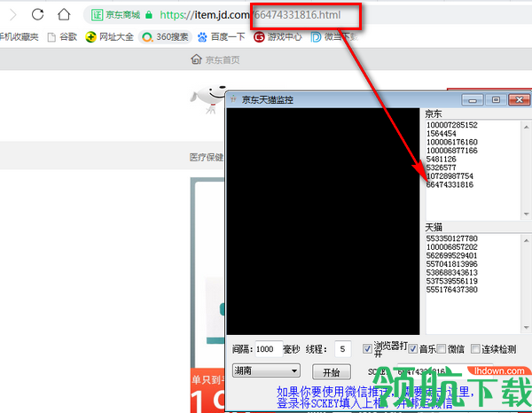The width and height of the screenshot is (532, 413).
Task: Close the 京东天猫监控 window
Action: [x=519, y=99]
